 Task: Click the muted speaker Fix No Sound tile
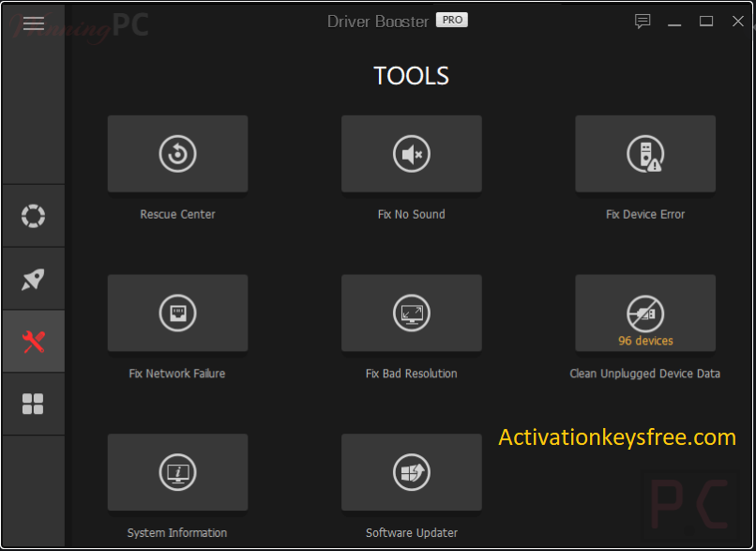(412, 154)
